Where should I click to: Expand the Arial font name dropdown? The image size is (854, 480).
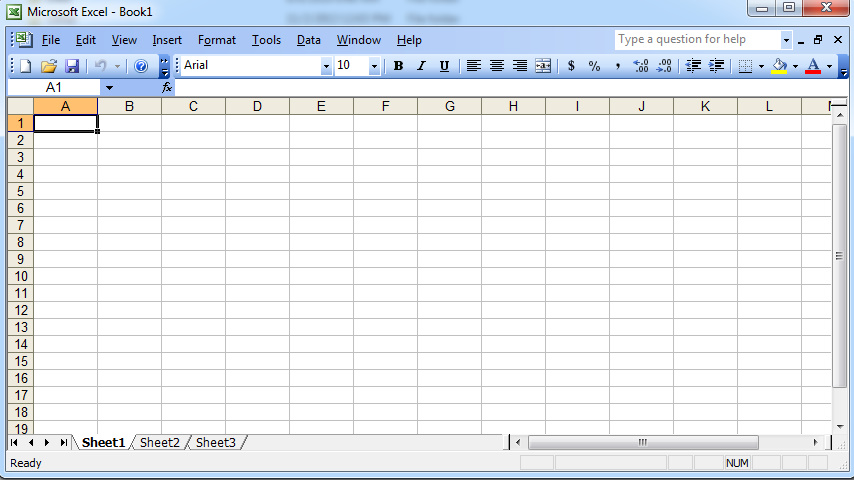click(326, 66)
